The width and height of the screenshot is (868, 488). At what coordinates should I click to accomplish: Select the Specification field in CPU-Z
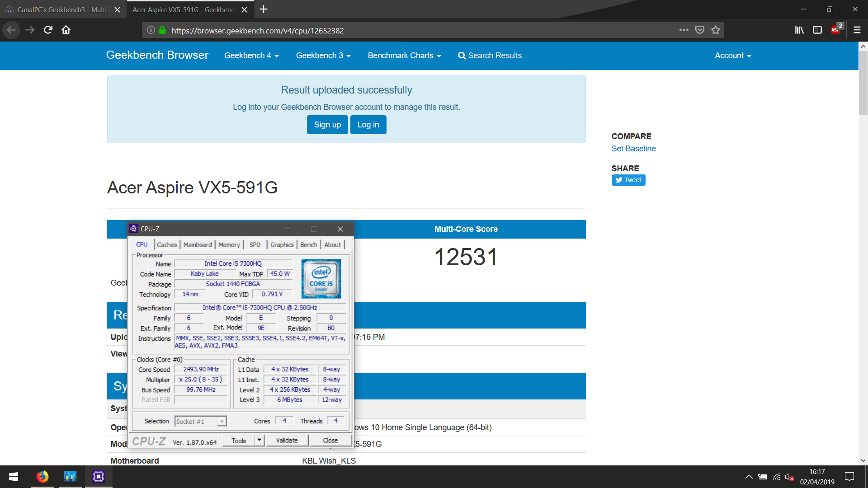click(x=260, y=308)
